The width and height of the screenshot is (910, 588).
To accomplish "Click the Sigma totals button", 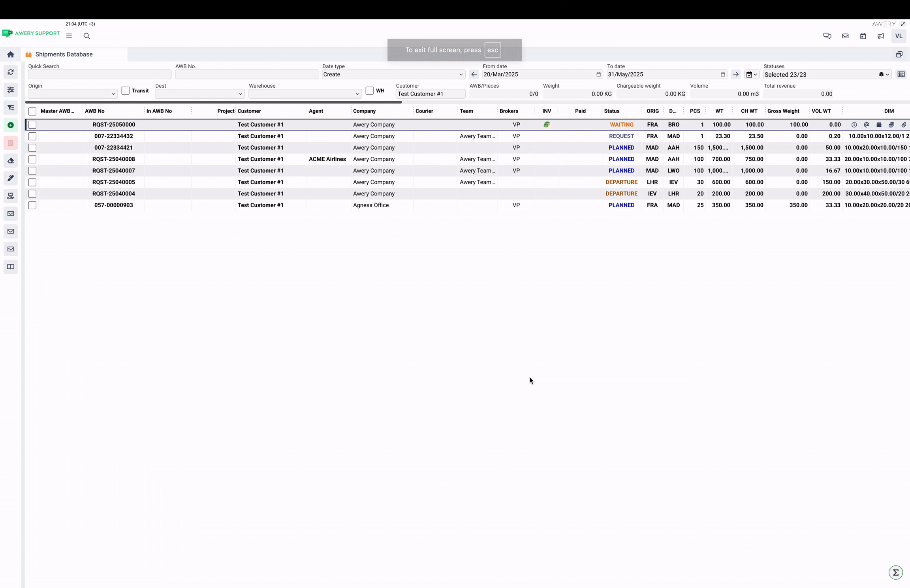I will pyautogui.click(x=895, y=572).
